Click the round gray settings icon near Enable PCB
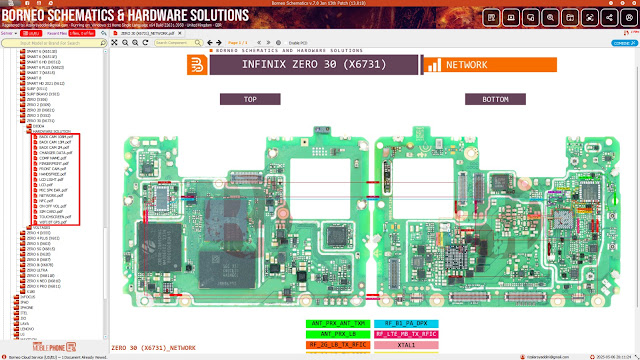640x360 pixels. point(278,42)
